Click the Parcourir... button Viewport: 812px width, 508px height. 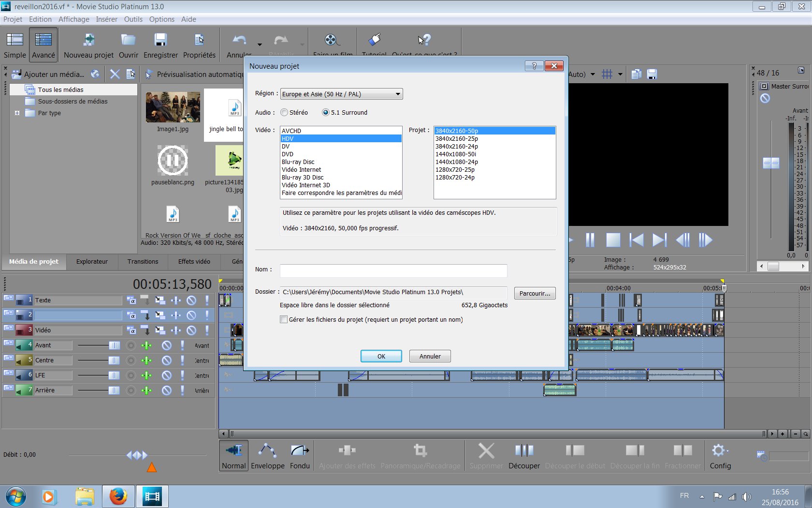point(535,293)
